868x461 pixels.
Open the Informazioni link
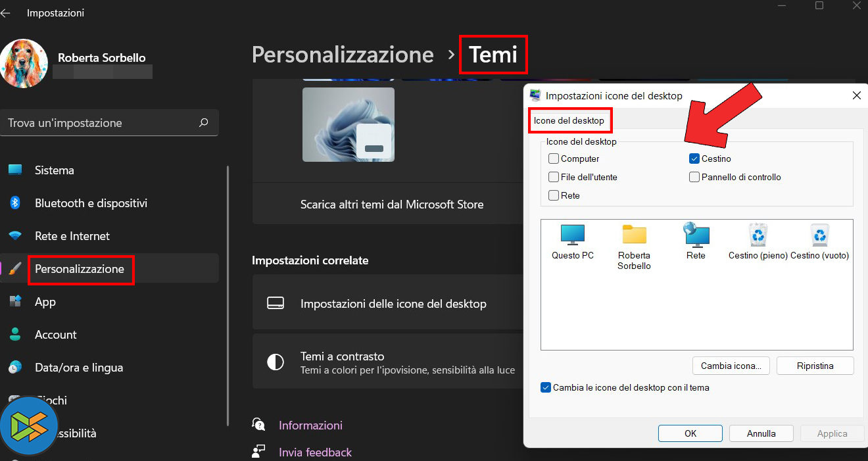coord(310,425)
